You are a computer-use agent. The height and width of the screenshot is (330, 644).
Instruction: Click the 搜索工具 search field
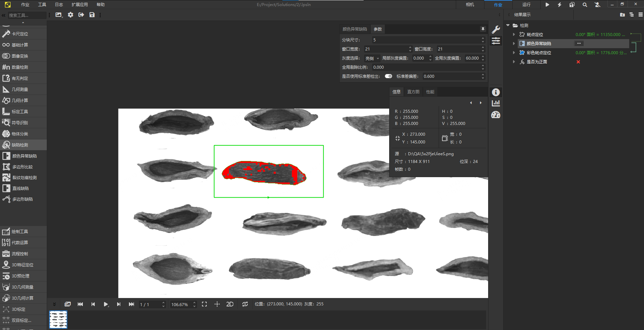click(26, 15)
